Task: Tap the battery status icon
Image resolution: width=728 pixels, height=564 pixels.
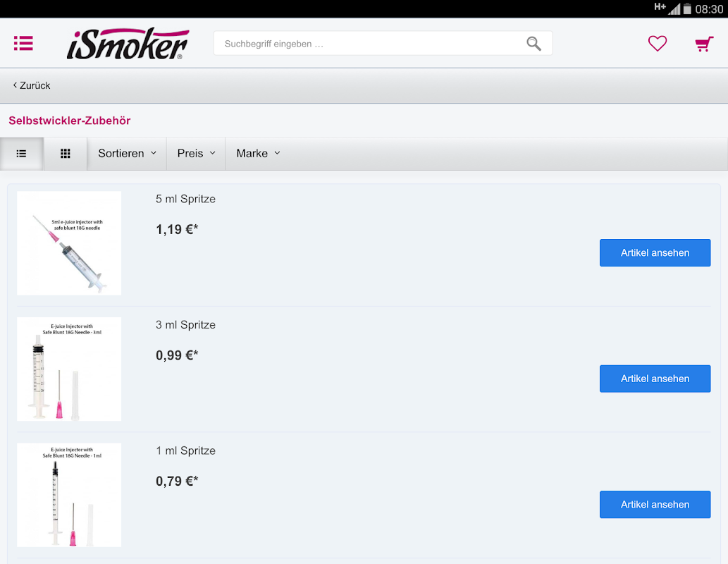Action: tap(687, 9)
